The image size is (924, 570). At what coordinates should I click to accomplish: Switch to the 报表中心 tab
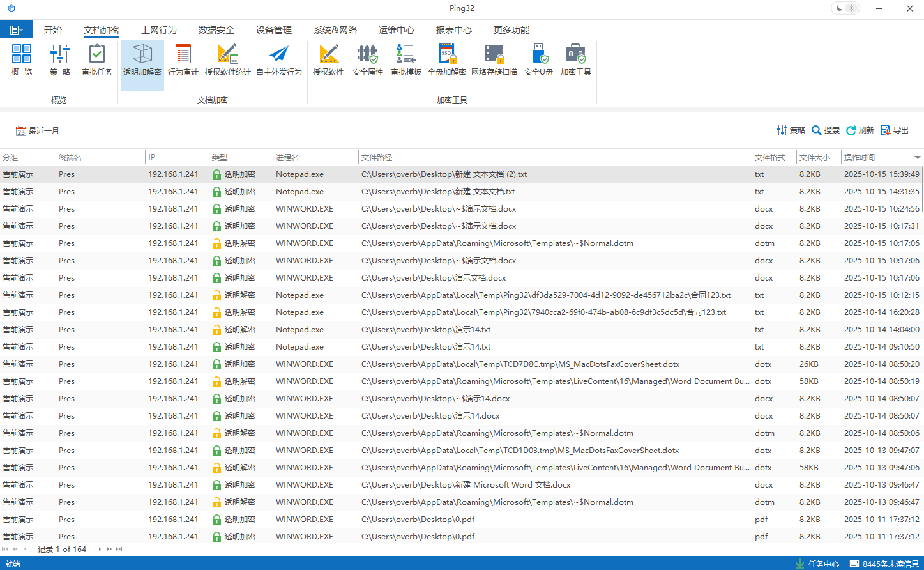click(454, 30)
